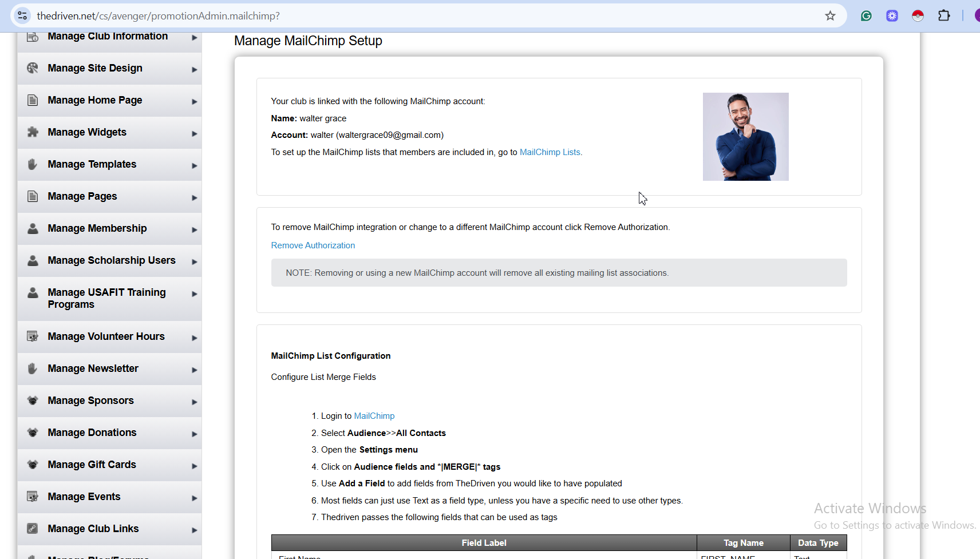Click the link icon beside Manage Club Links

point(33,529)
